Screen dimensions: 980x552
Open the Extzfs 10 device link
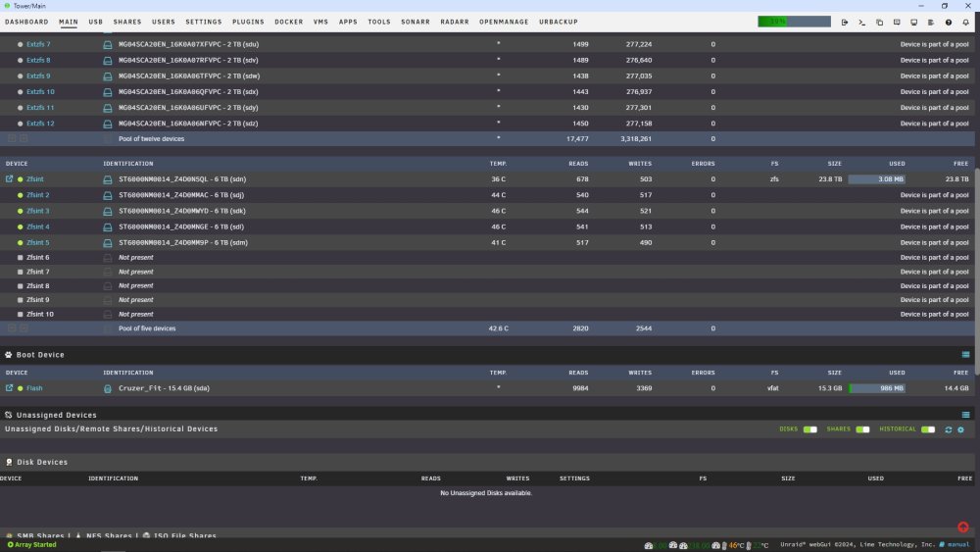[x=40, y=92]
